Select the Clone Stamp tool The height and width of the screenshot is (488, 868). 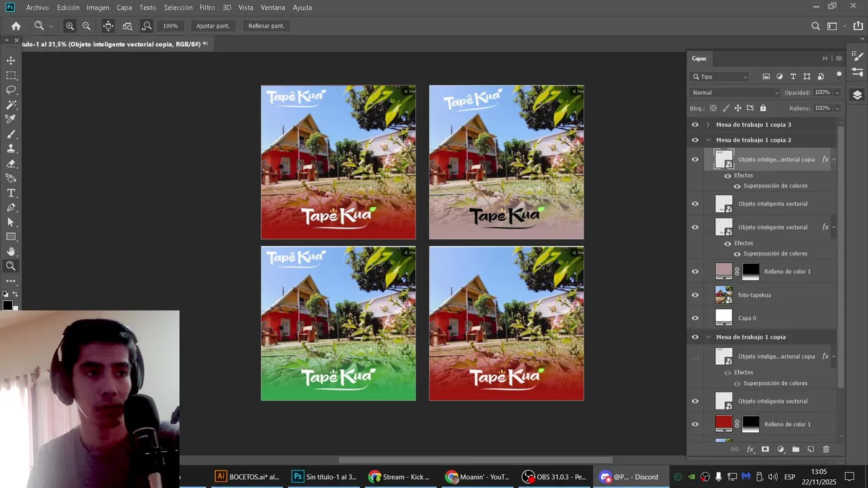tap(11, 149)
